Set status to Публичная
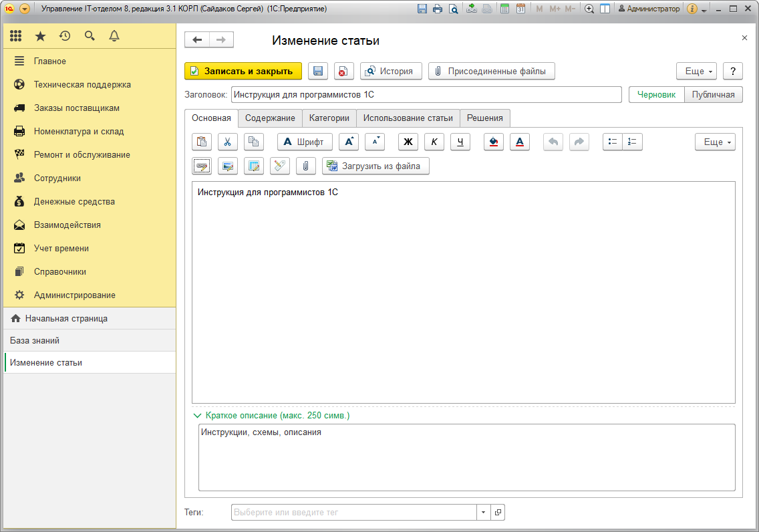 click(714, 95)
